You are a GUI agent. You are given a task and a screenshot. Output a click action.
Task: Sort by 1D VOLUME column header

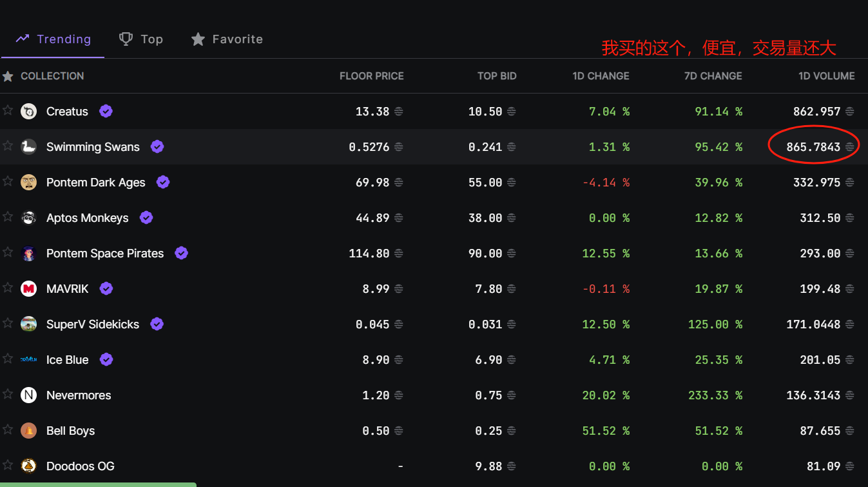pos(827,76)
